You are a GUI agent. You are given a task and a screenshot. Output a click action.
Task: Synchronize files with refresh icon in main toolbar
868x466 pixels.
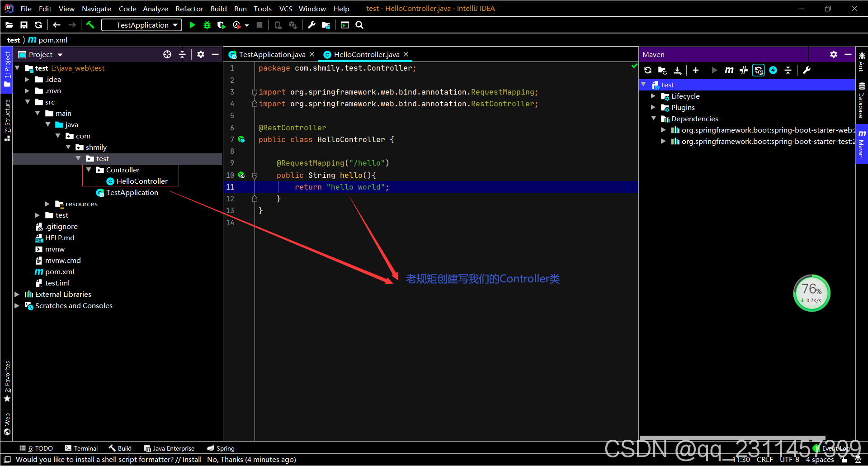(x=38, y=25)
